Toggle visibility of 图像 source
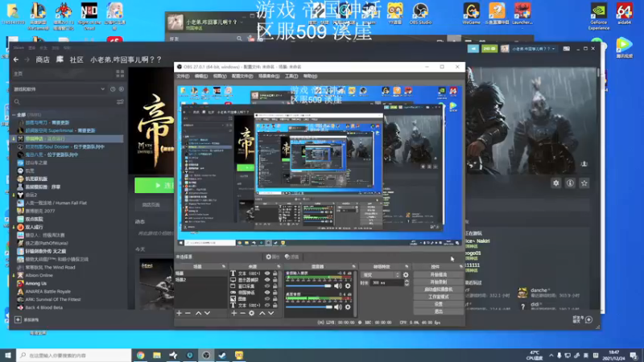The image size is (644, 362). (x=267, y=299)
